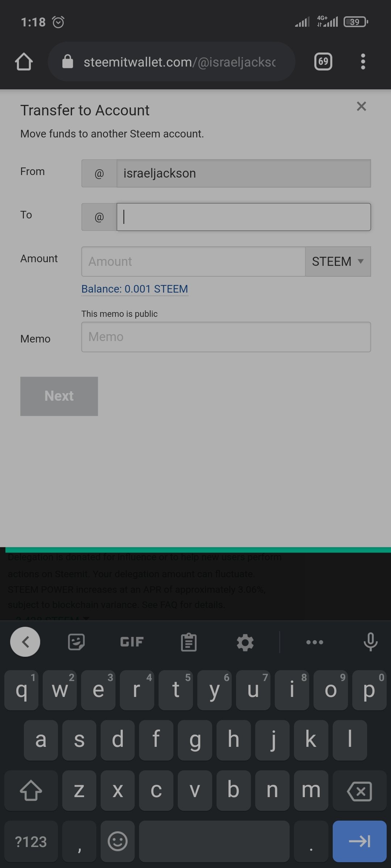Tap the u key
The image size is (391, 868).
253,690
